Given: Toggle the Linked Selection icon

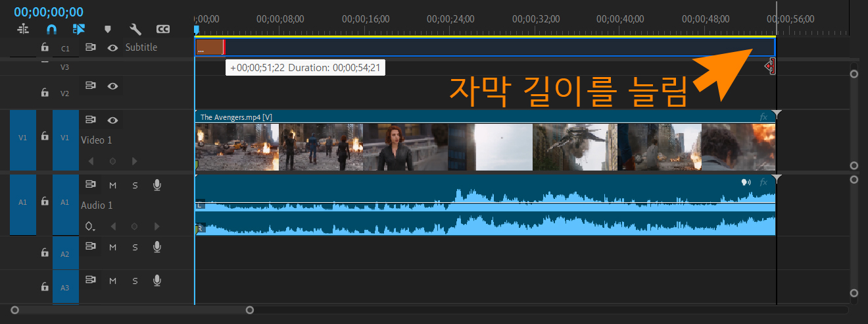Looking at the screenshot, I should pyautogui.click(x=80, y=29).
